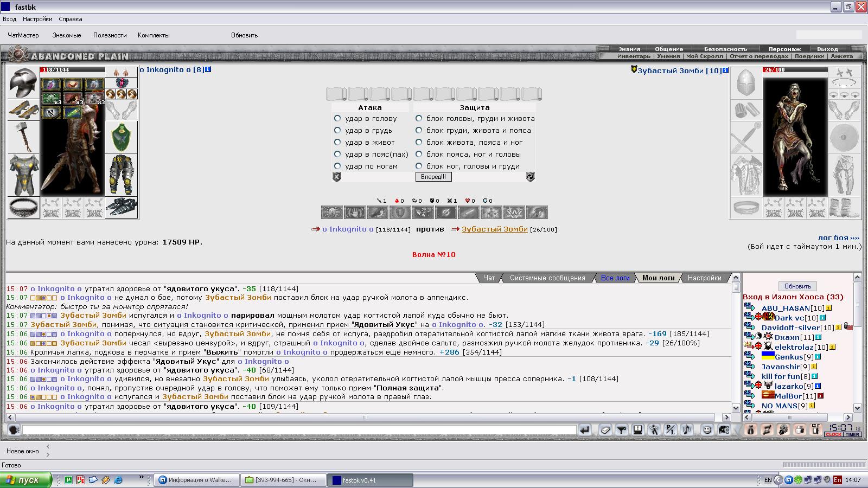Viewport: 868px width, 488px height.
Task: Click the CLOCK label under the game timer
Action: point(833,434)
